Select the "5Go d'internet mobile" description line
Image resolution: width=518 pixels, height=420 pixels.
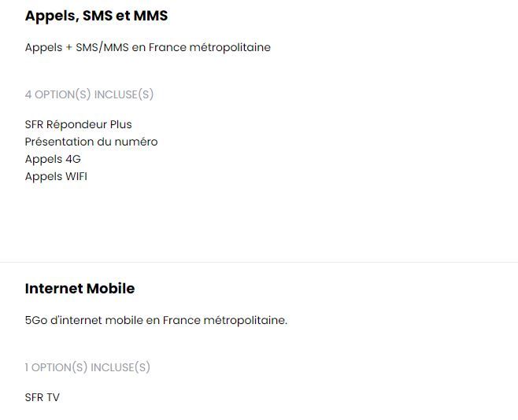click(156, 320)
